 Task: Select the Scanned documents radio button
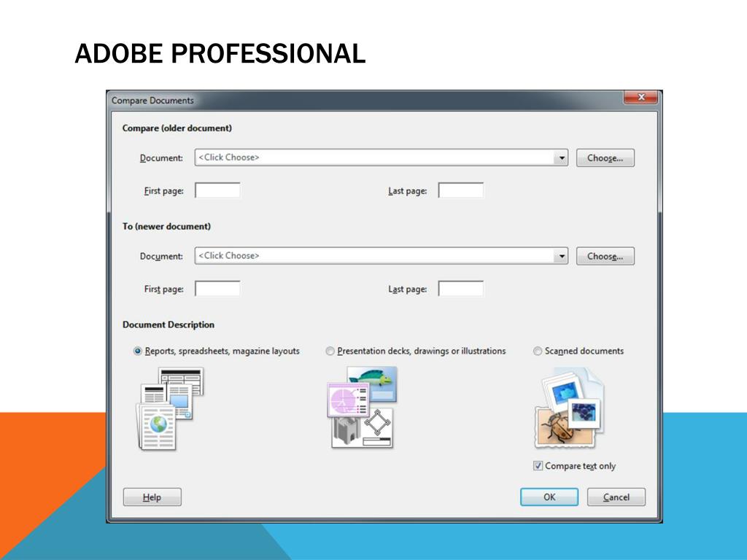[x=538, y=351]
